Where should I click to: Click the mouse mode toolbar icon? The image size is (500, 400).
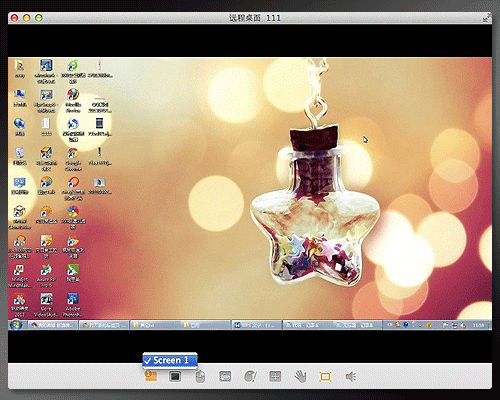click(x=200, y=377)
